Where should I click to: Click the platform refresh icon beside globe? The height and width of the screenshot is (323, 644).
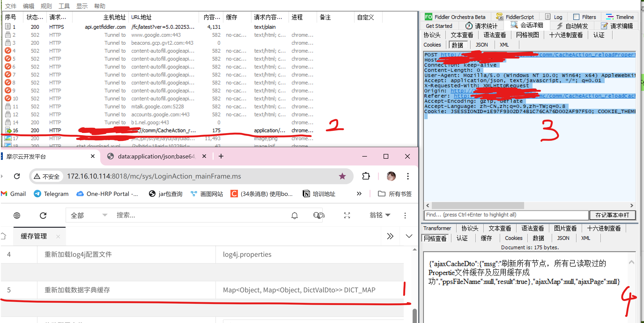click(x=43, y=215)
